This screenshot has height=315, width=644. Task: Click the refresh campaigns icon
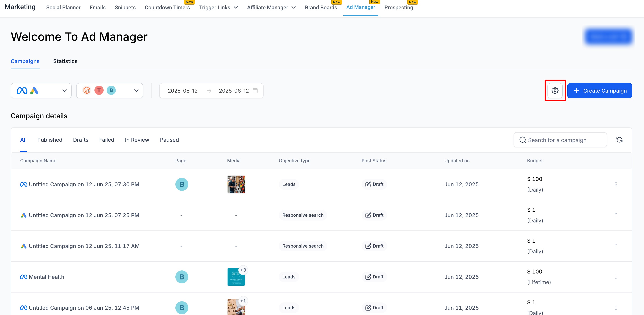[x=619, y=140]
